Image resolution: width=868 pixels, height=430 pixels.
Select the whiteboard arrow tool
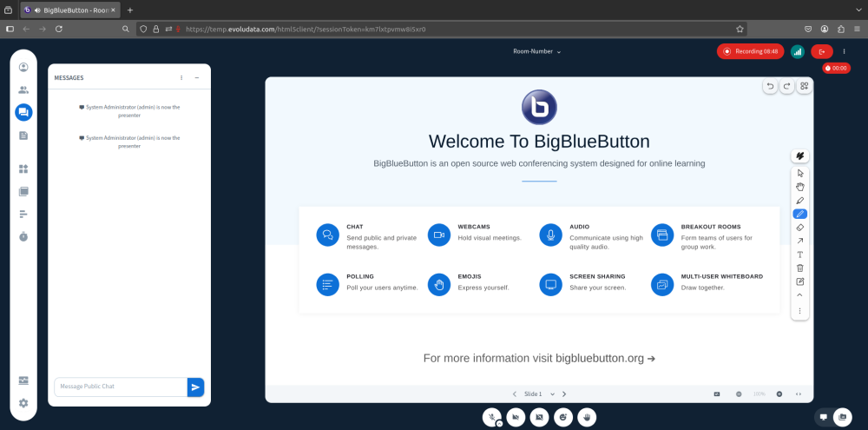800,241
